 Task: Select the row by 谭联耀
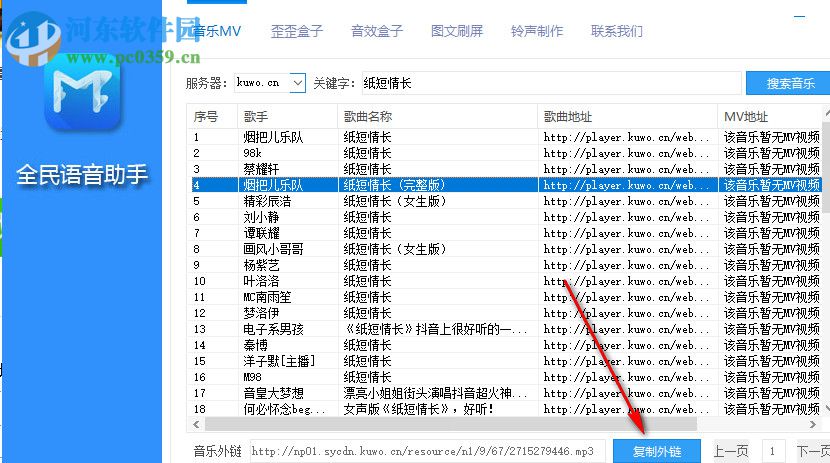tap(504, 233)
